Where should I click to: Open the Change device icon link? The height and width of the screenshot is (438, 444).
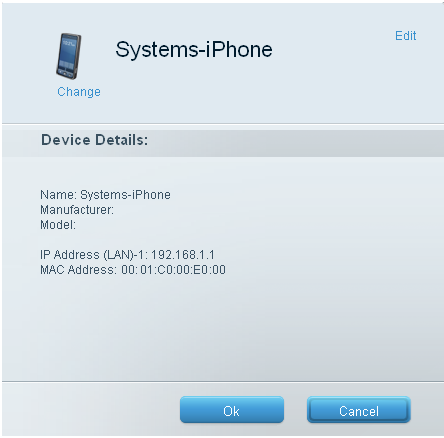79,92
